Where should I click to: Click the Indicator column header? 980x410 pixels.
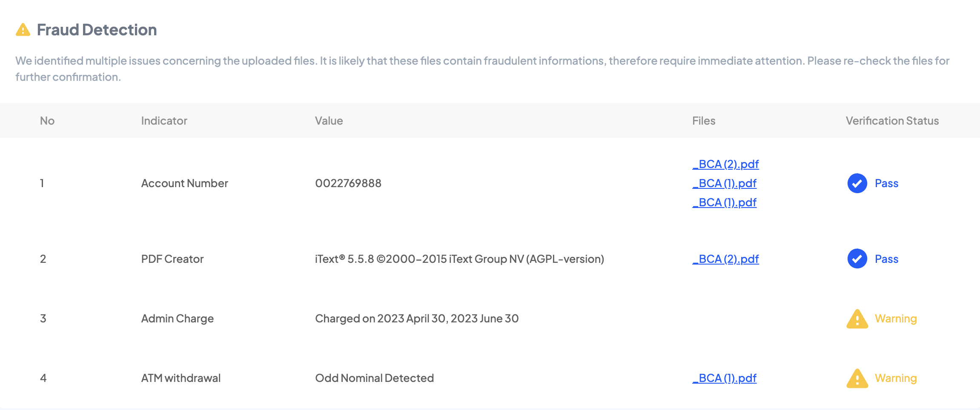(x=164, y=121)
